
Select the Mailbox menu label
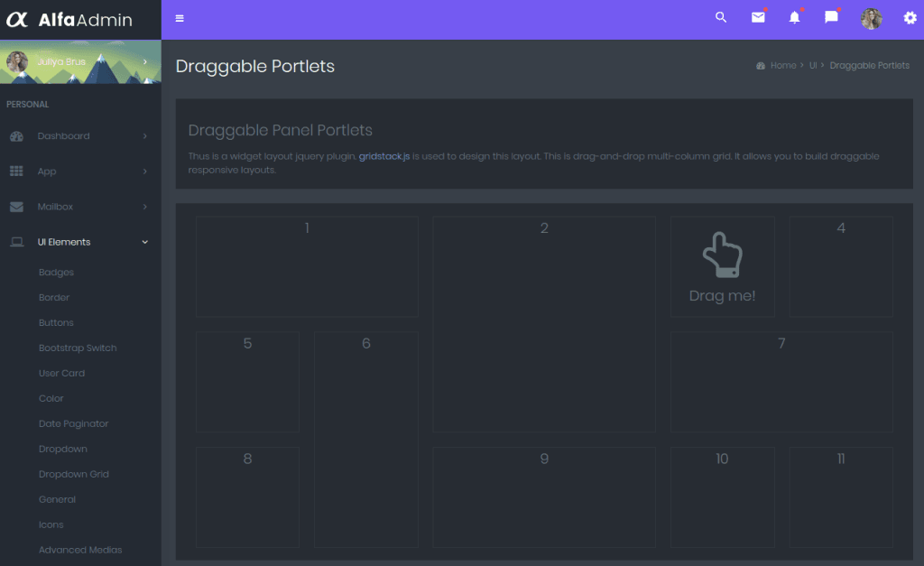pos(55,207)
